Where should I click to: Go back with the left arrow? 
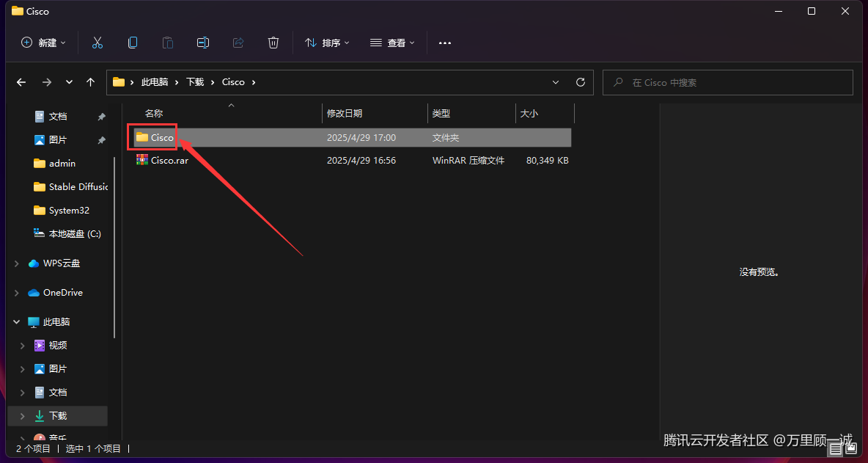tap(21, 82)
